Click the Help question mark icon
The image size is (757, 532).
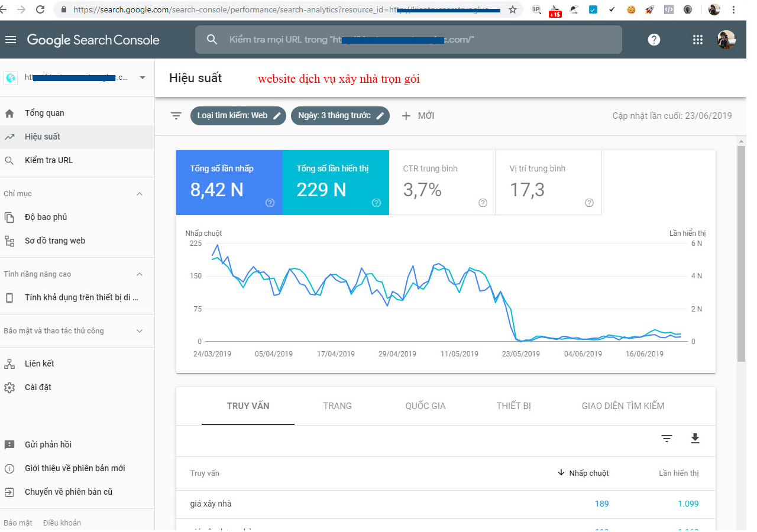pyautogui.click(x=654, y=40)
